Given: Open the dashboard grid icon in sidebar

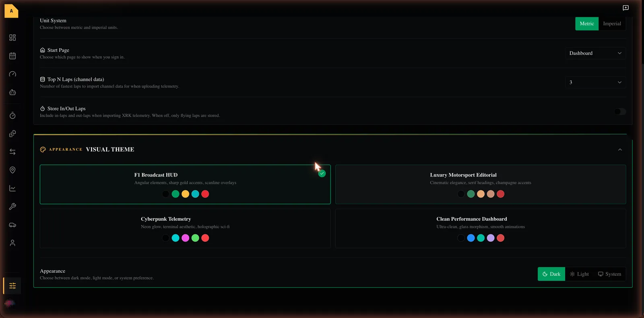Looking at the screenshot, I should click(x=12, y=37).
